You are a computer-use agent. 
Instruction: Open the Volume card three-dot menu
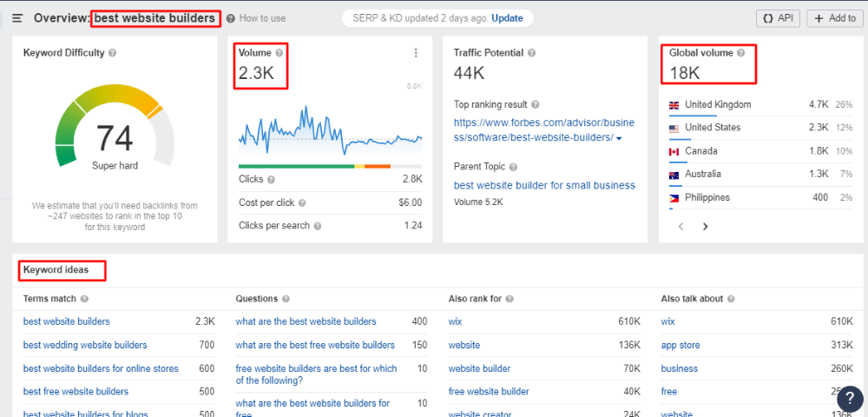point(416,53)
